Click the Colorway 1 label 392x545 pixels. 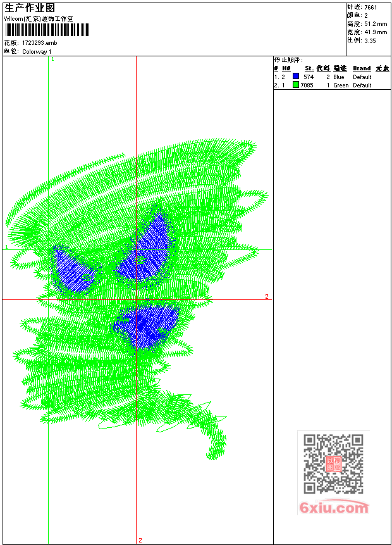point(37,52)
